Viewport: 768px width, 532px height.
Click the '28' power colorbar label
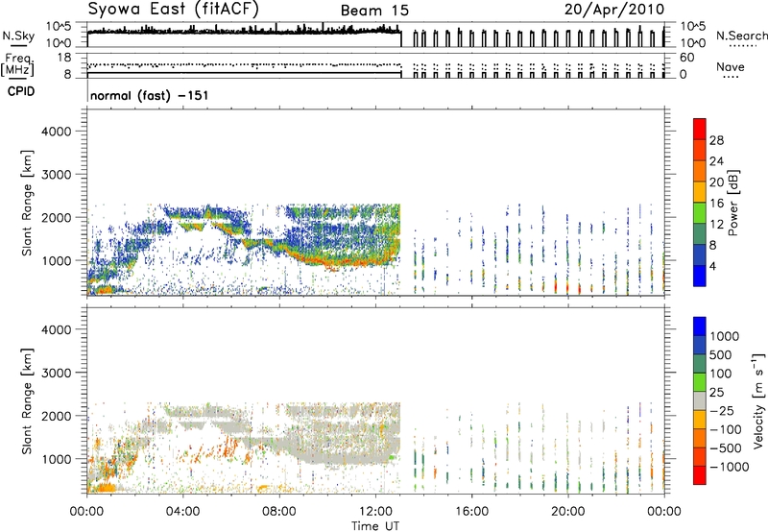pos(716,140)
